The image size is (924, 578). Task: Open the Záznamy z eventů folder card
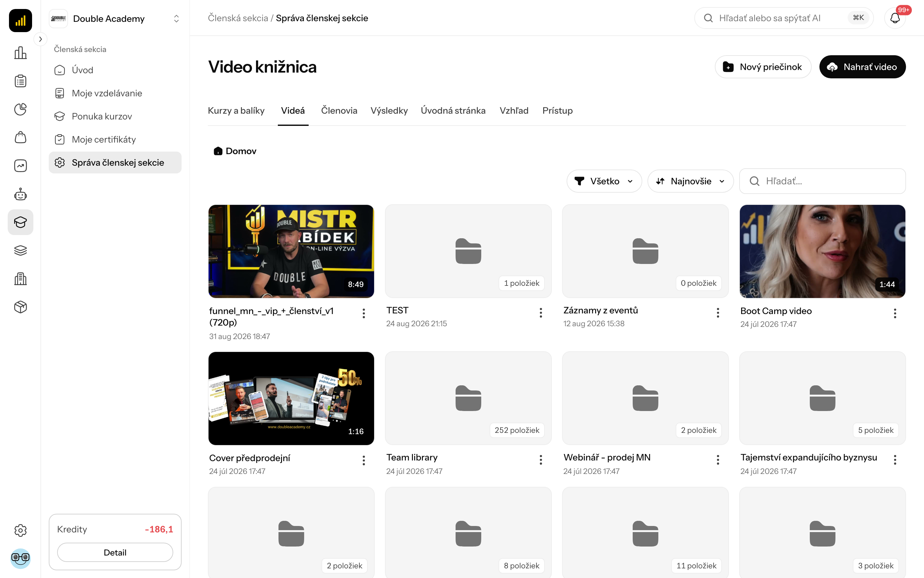coord(645,251)
